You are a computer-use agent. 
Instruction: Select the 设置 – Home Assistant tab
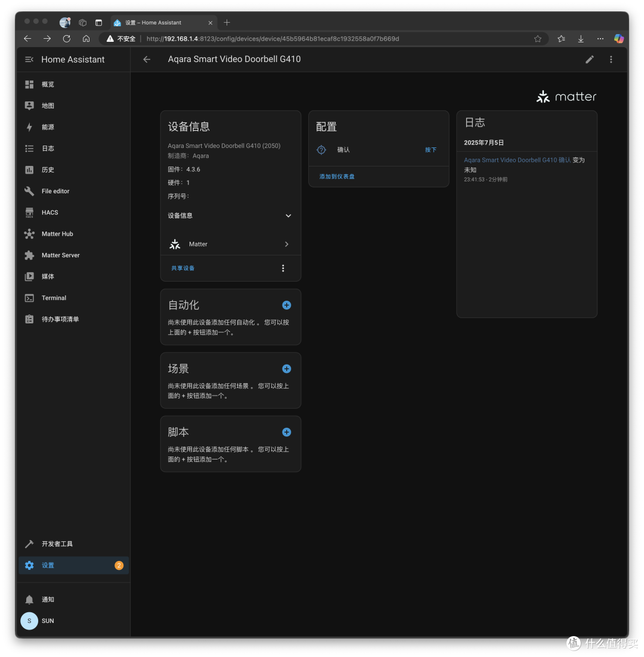(x=164, y=23)
